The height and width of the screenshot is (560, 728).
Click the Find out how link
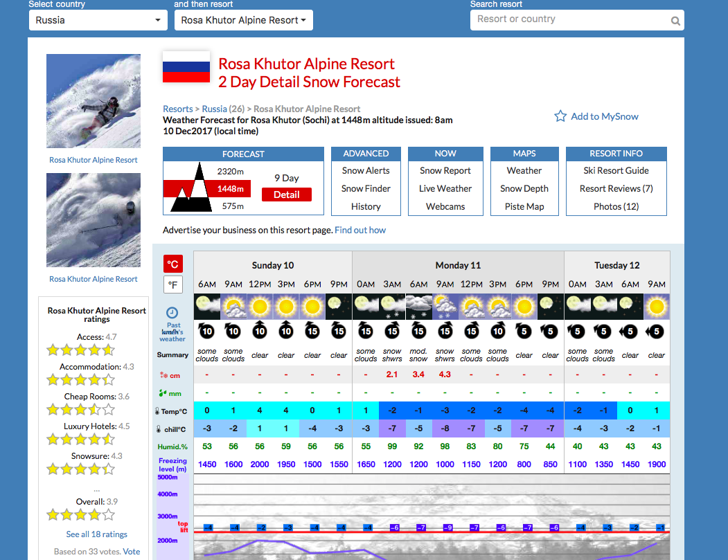coord(360,230)
